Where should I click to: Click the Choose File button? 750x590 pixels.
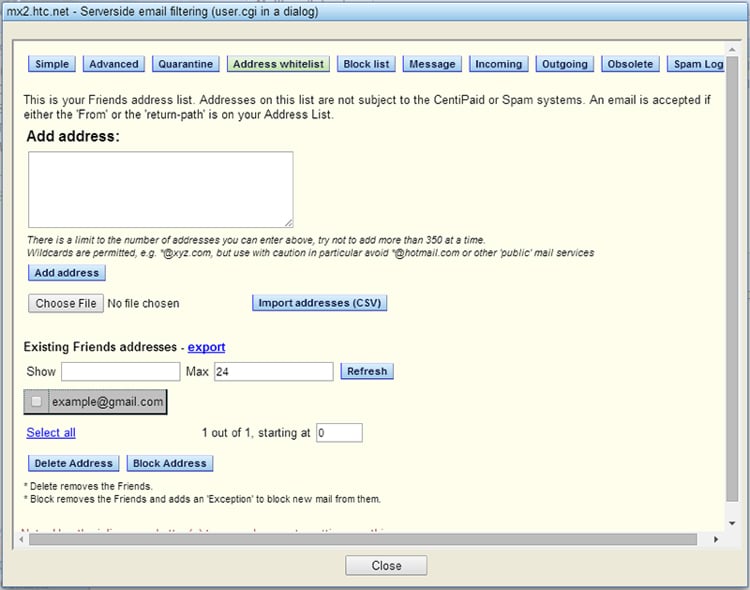[66, 303]
